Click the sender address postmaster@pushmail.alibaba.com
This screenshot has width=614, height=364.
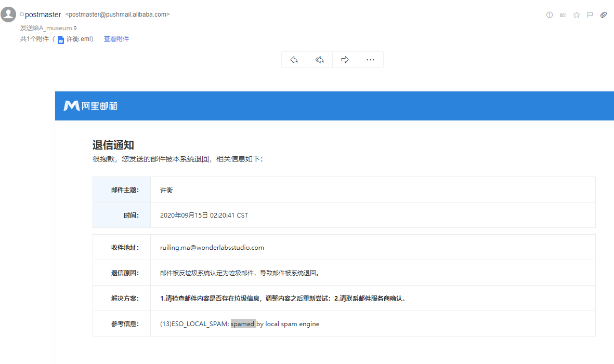coord(117,15)
